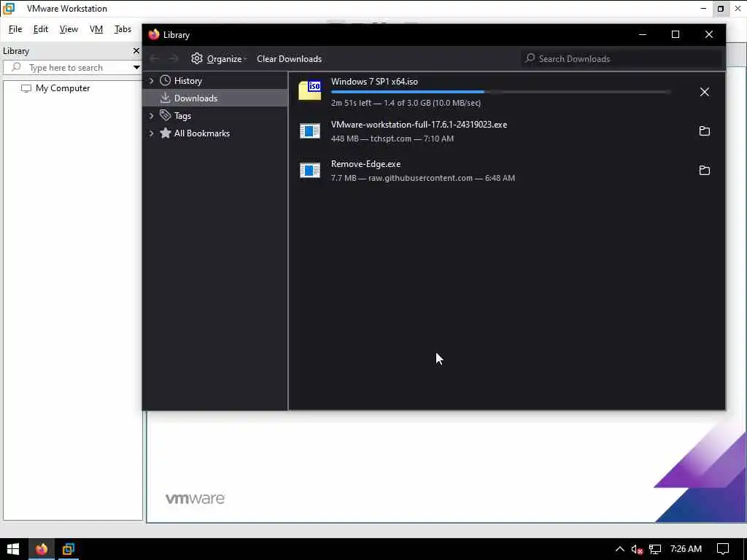Image resolution: width=747 pixels, height=560 pixels.
Task: Click the VMware-workstation-full-17.6.1 filename text
Action: 419,124
